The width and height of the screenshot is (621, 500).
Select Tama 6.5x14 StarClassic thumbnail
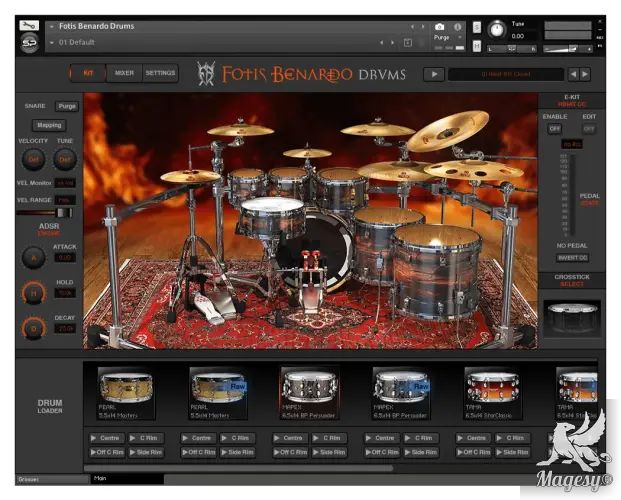pos(493,393)
